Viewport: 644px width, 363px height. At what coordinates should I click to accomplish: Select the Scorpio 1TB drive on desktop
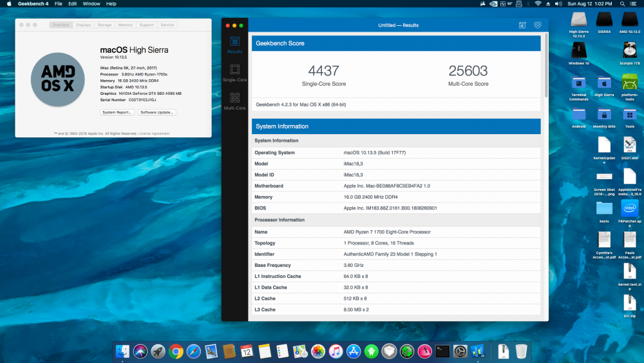(x=630, y=54)
